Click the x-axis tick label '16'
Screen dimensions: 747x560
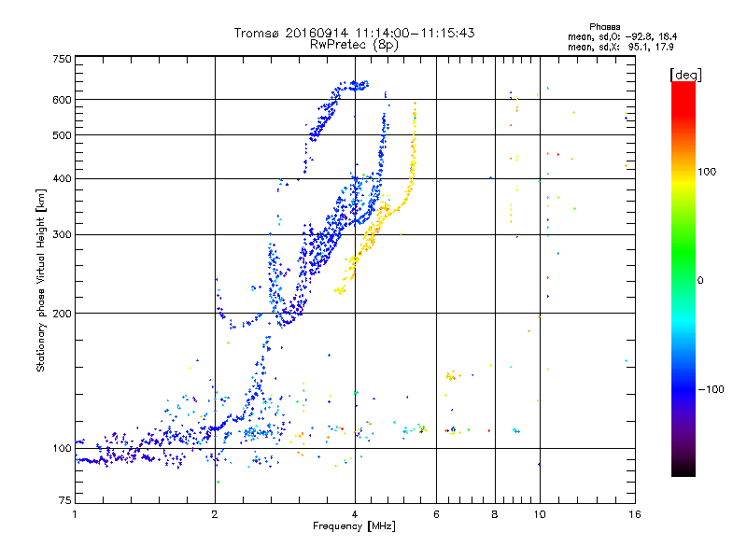(634, 514)
